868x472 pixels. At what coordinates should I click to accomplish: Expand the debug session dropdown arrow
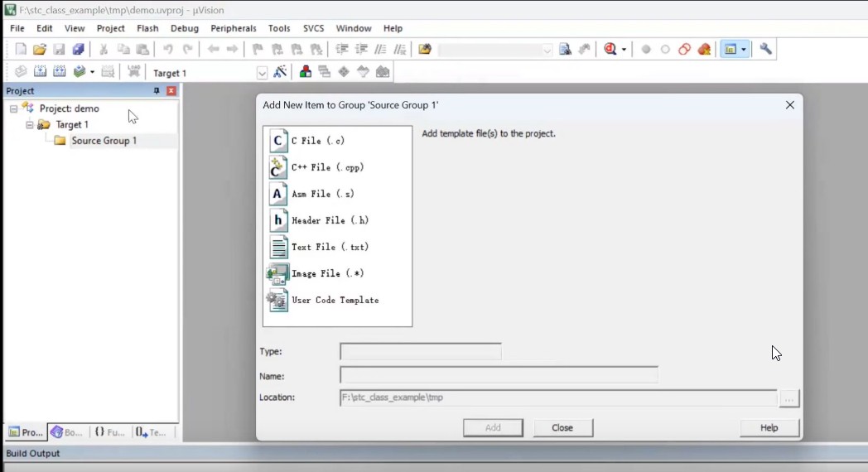pos(624,50)
